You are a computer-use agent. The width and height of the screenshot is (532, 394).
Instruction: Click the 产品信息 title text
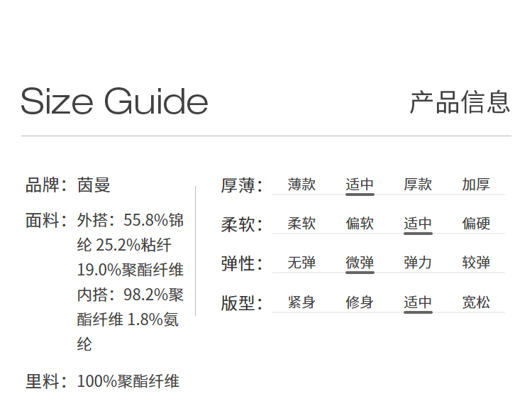coord(460,102)
